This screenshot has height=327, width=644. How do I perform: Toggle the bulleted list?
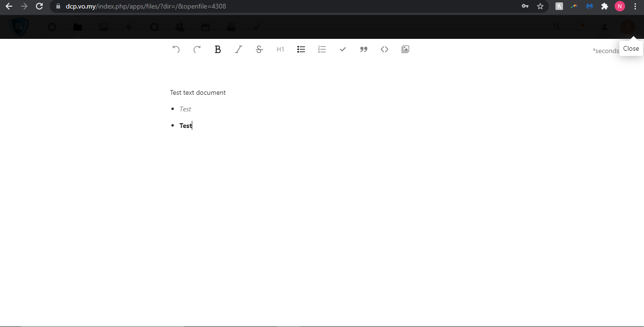(x=301, y=49)
